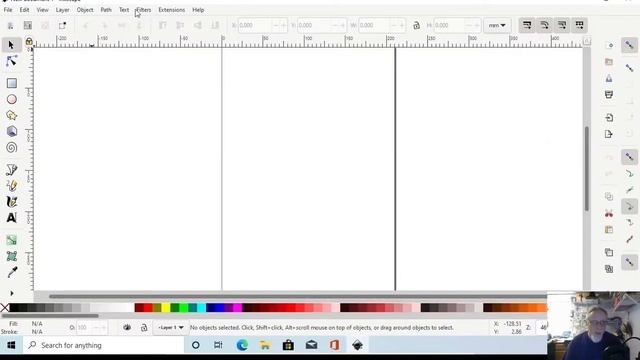The image size is (640, 360).
Task: Toggle moving patterns with objects
Action: tap(580, 25)
